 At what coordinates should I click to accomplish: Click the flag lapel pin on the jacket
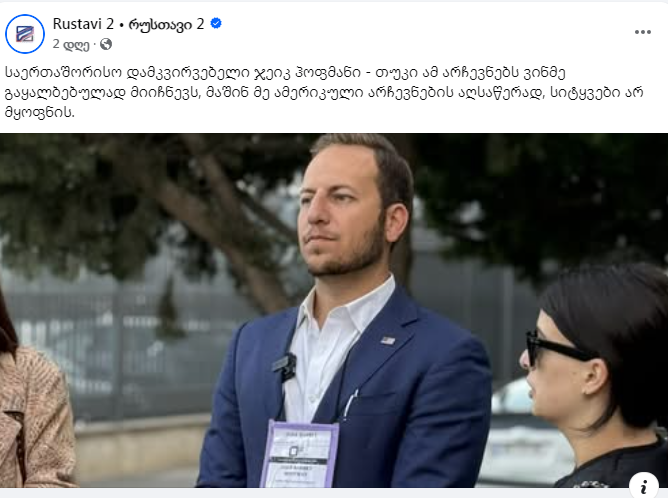tap(388, 340)
